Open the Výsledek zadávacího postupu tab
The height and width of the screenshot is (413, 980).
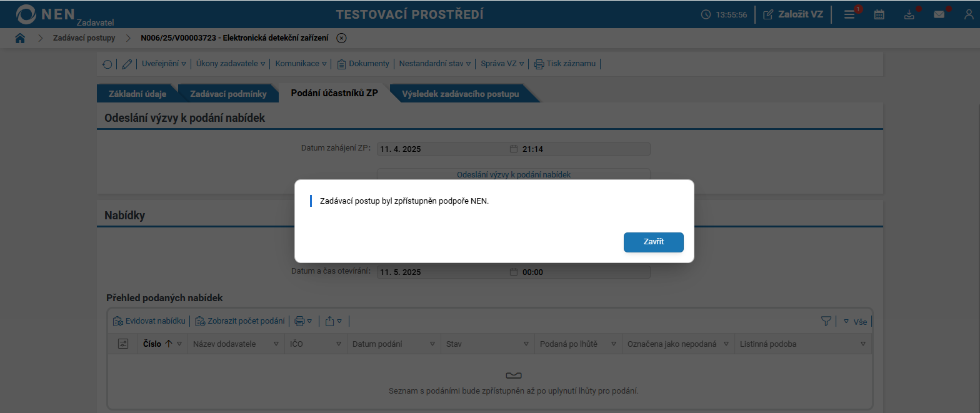point(461,92)
